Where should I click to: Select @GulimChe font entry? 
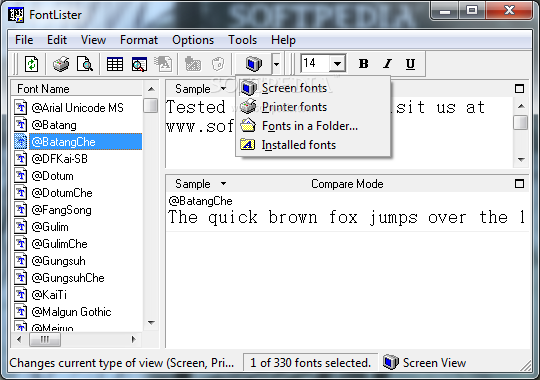[x=60, y=244]
